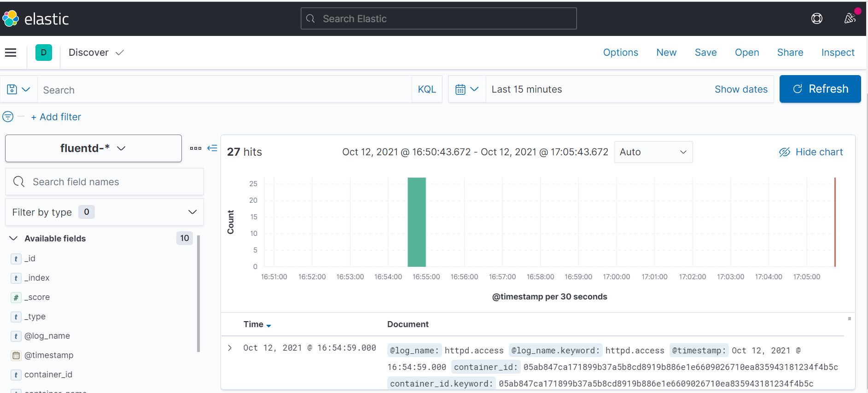
Task: Select the @log_name field
Action: tap(47, 336)
